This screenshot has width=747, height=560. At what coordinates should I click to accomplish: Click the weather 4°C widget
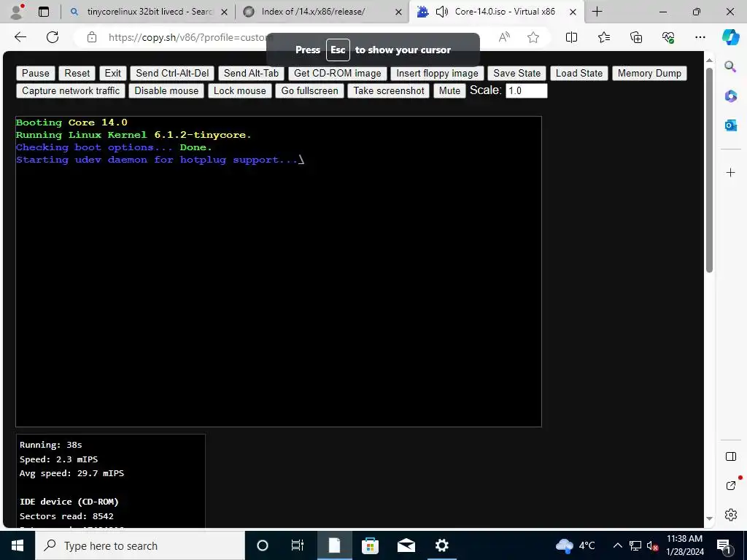point(576,545)
